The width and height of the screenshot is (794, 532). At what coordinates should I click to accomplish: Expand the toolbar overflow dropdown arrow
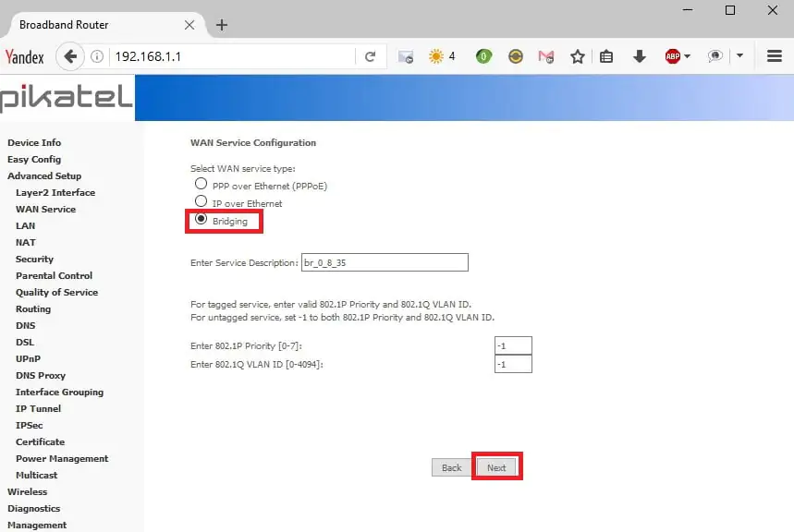pyautogui.click(x=739, y=55)
